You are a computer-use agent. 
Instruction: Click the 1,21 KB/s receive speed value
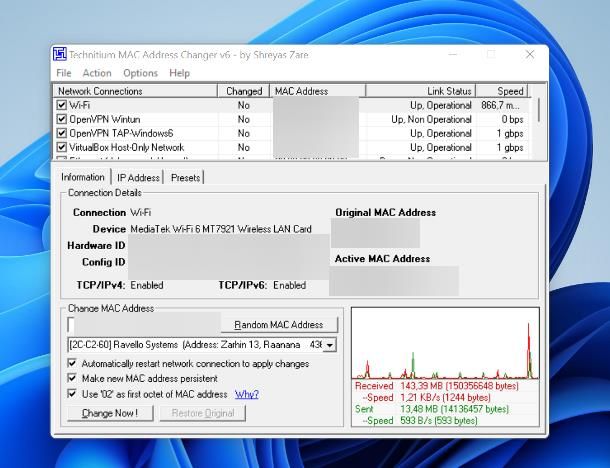point(445,398)
